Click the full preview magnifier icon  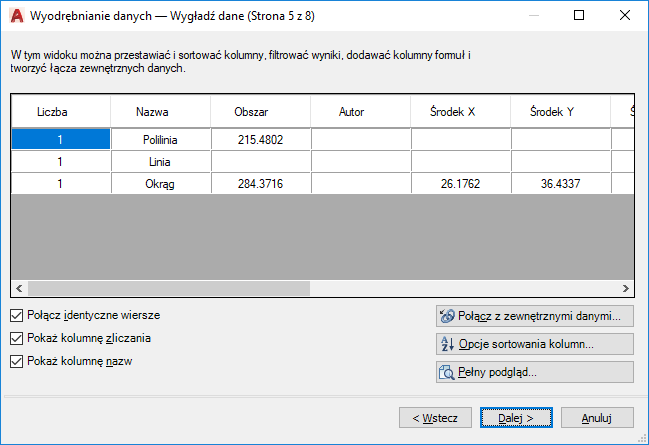point(447,372)
